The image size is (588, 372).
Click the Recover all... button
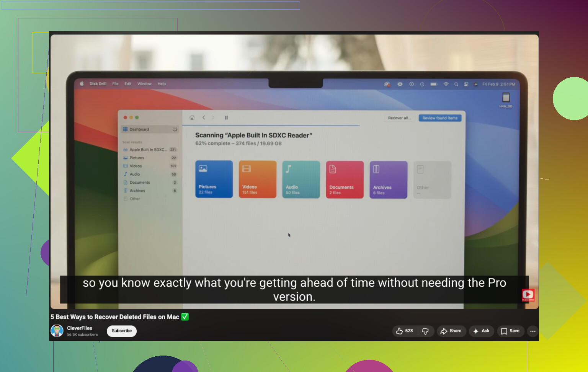[x=399, y=118]
